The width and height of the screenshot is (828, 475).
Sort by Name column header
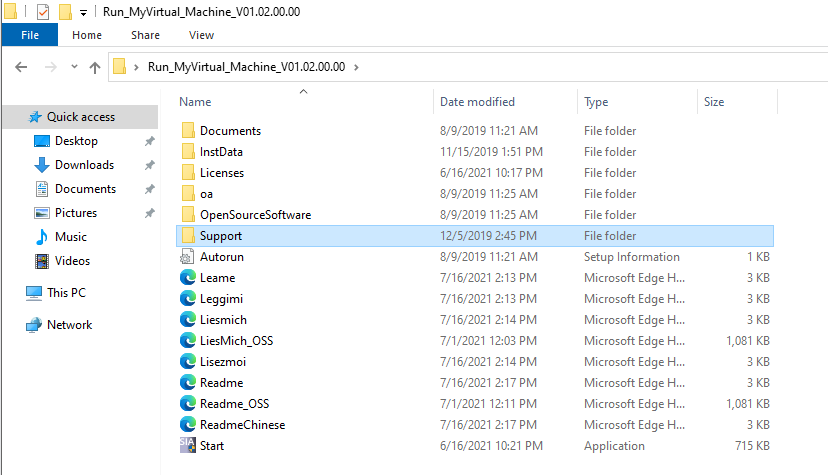[195, 102]
